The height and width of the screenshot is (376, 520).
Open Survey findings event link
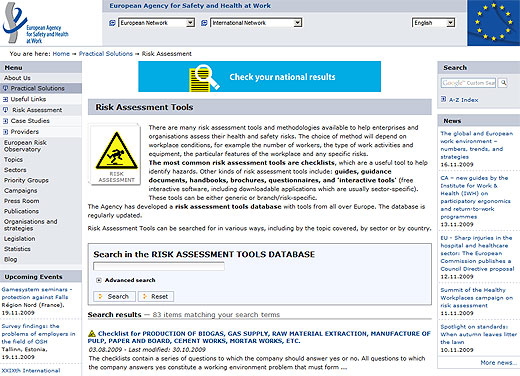[38, 334]
